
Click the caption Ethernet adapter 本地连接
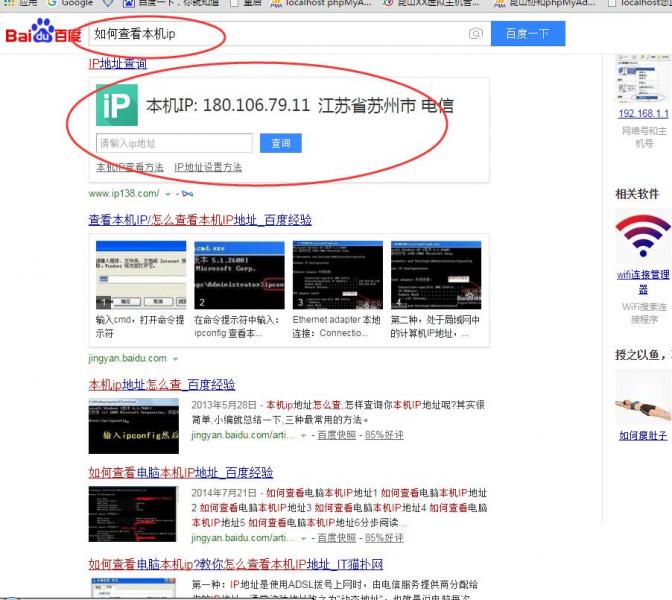tap(336, 327)
